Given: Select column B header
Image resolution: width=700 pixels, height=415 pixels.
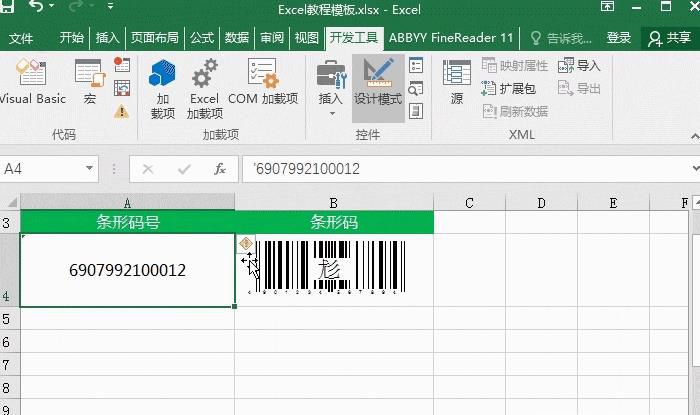Looking at the screenshot, I should pos(333,203).
